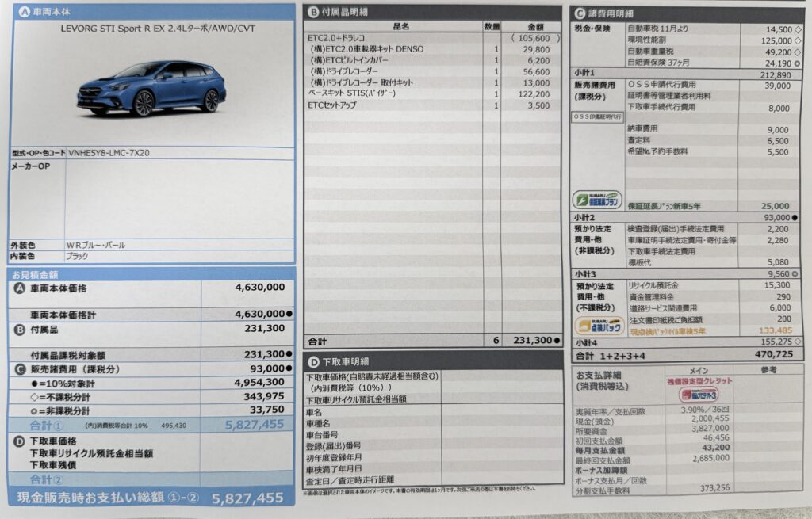The height and width of the screenshot is (519, 812).
Task: Click the red logo under 残価設定型クレジット
Action: [x=699, y=395]
